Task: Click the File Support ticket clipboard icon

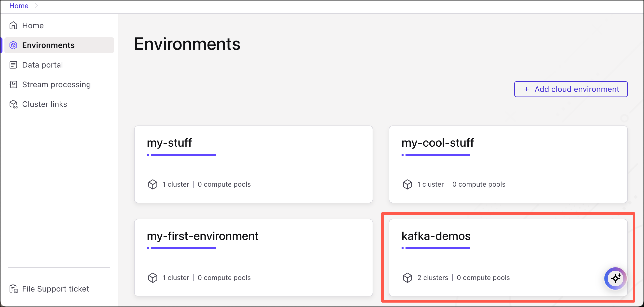Action: 13,289
